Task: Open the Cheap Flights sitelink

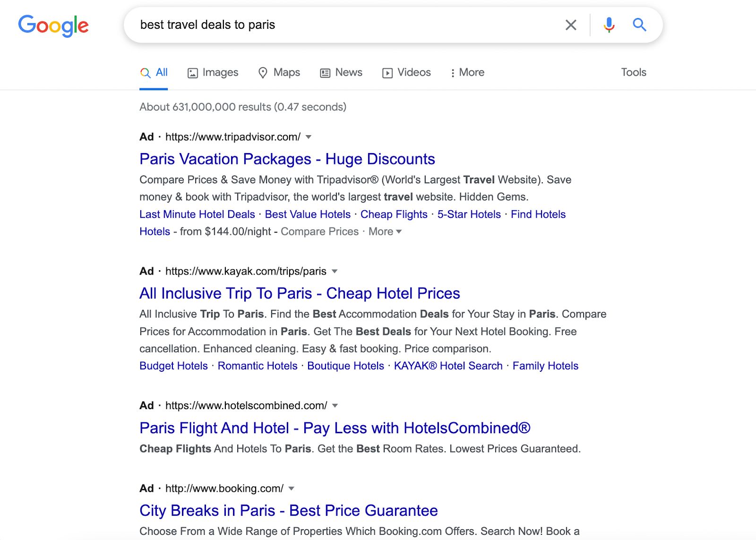Action: tap(394, 214)
